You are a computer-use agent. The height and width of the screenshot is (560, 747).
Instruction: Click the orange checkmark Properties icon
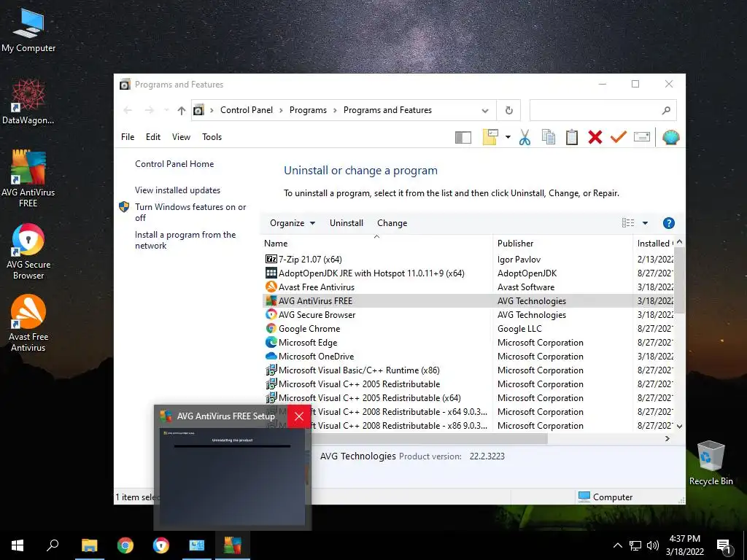coord(619,137)
